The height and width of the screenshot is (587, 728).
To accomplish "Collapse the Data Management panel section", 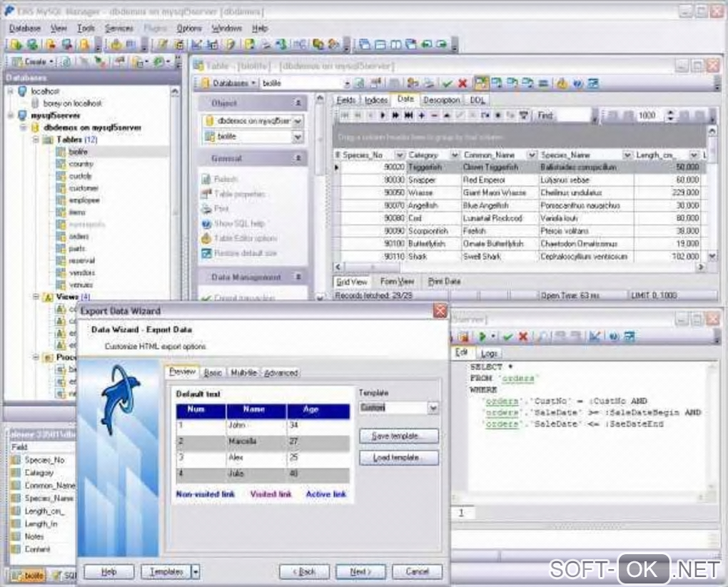I will pos(298,277).
